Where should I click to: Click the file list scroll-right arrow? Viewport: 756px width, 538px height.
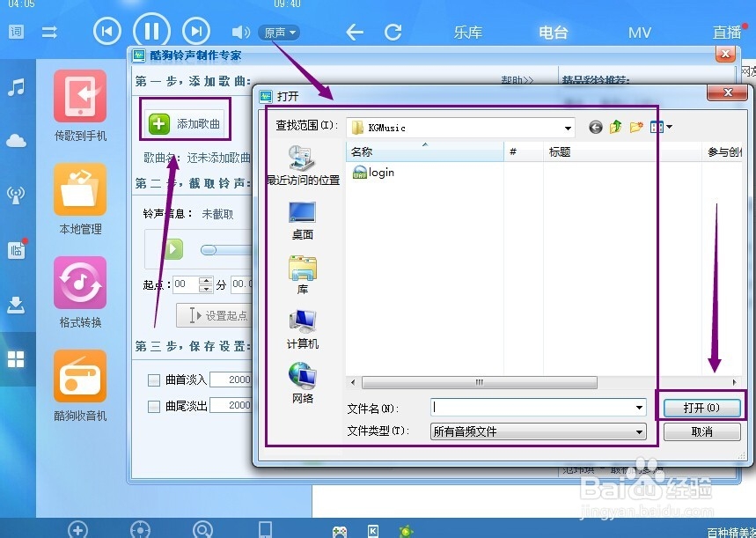pos(734,382)
